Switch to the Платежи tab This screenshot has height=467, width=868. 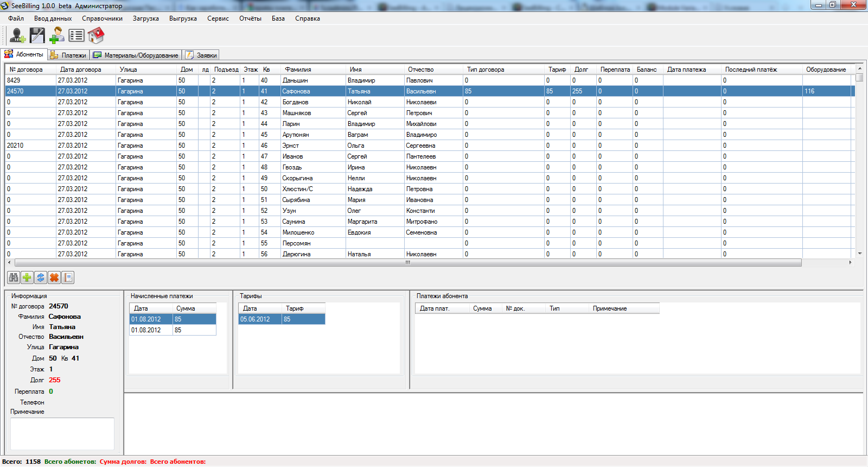(68, 55)
